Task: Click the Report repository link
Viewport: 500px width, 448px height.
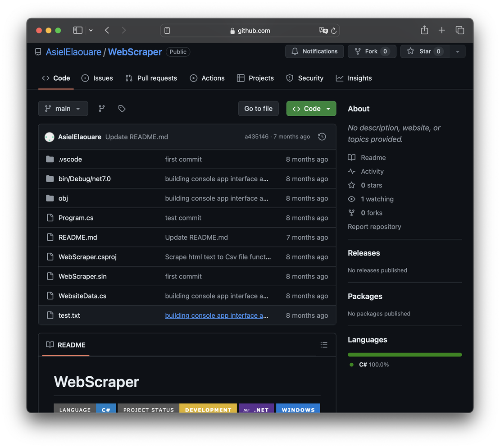Action: point(374,226)
